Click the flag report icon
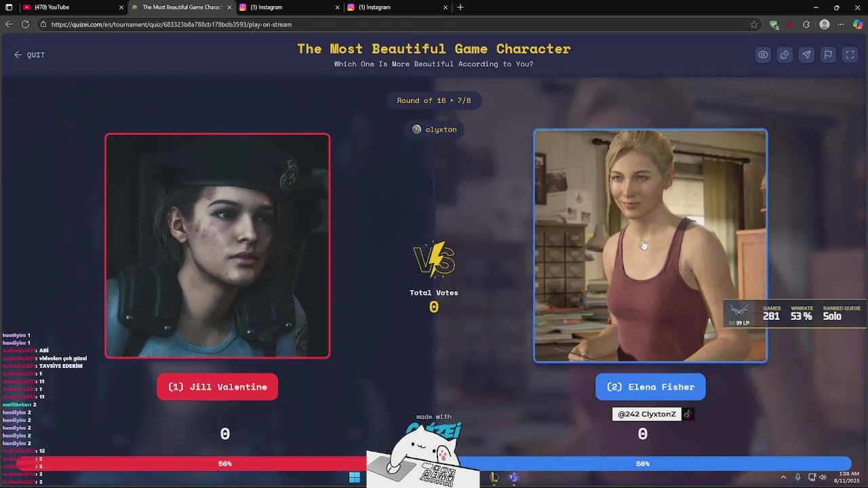Screen dimensions: 868x488 pyautogui.click(x=828, y=55)
